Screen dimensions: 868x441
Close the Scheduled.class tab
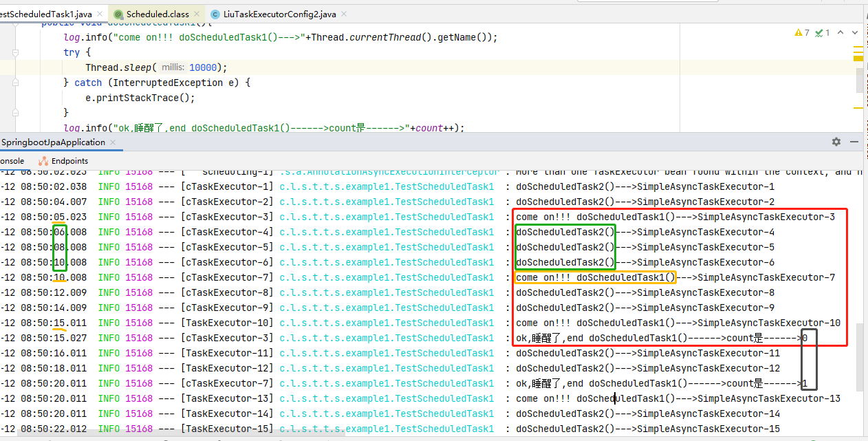tap(195, 13)
